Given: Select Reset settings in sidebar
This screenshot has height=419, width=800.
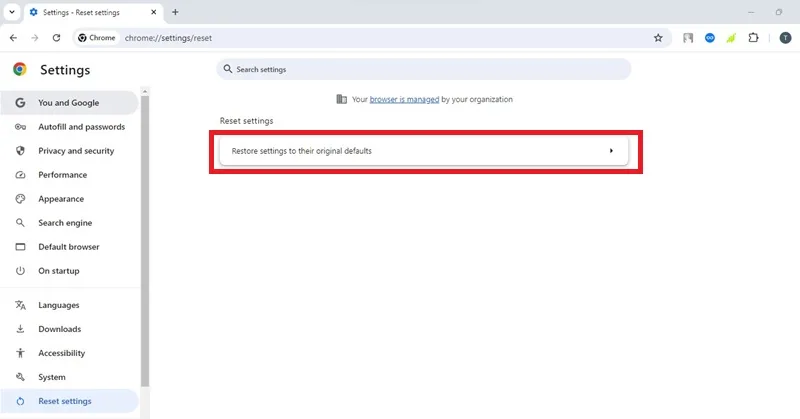Looking at the screenshot, I should (x=69, y=401).
